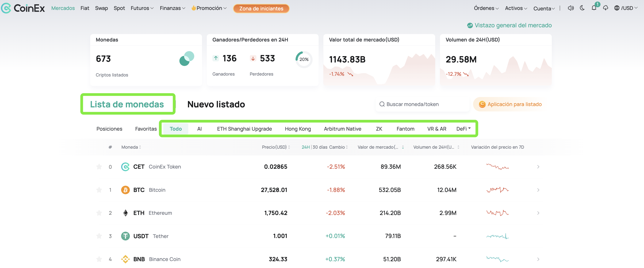Open the /USD currency dropdown

[x=629, y=8]
